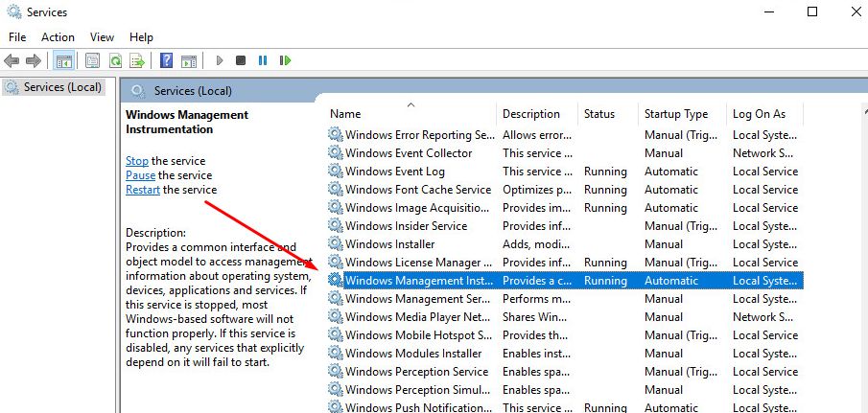The width and height of the screenshot is (868, 413).
Task: Open the Action menu
Action: tap(58, 37)
